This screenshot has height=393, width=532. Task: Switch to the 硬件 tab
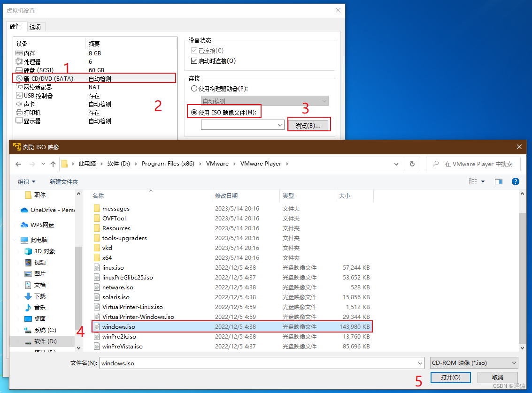[15, 26]
